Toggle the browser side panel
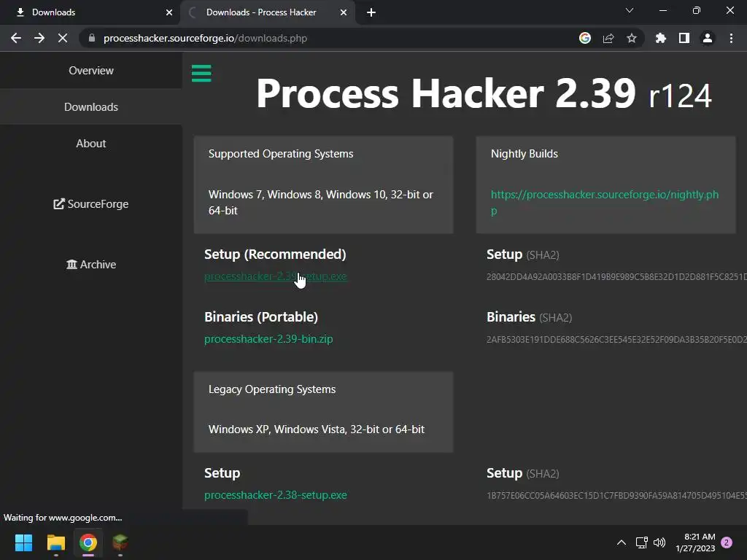 click(684, 38)
